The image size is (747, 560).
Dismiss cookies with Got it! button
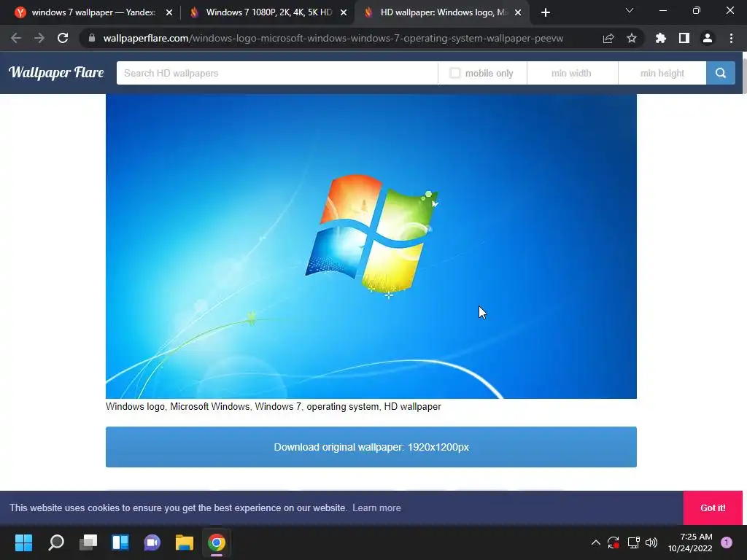coord(713,508)
